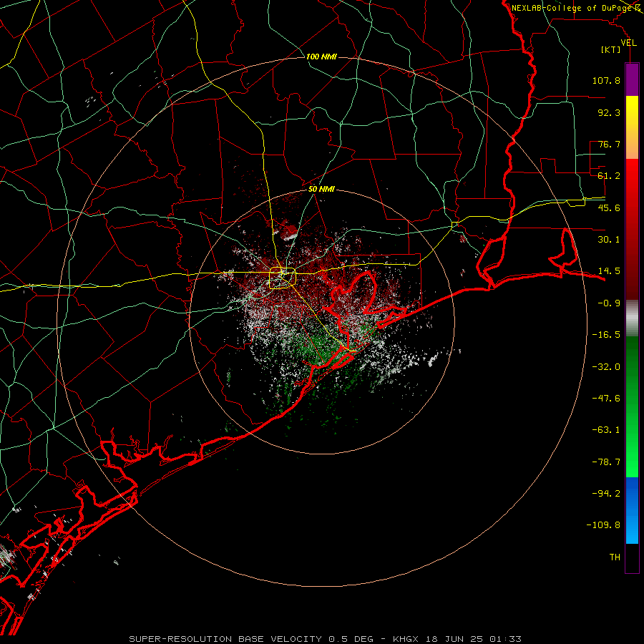This screenshot has height=644, width=644.
Task: Click the 01:33 timestamp in the caption
Action: [505, 639]
